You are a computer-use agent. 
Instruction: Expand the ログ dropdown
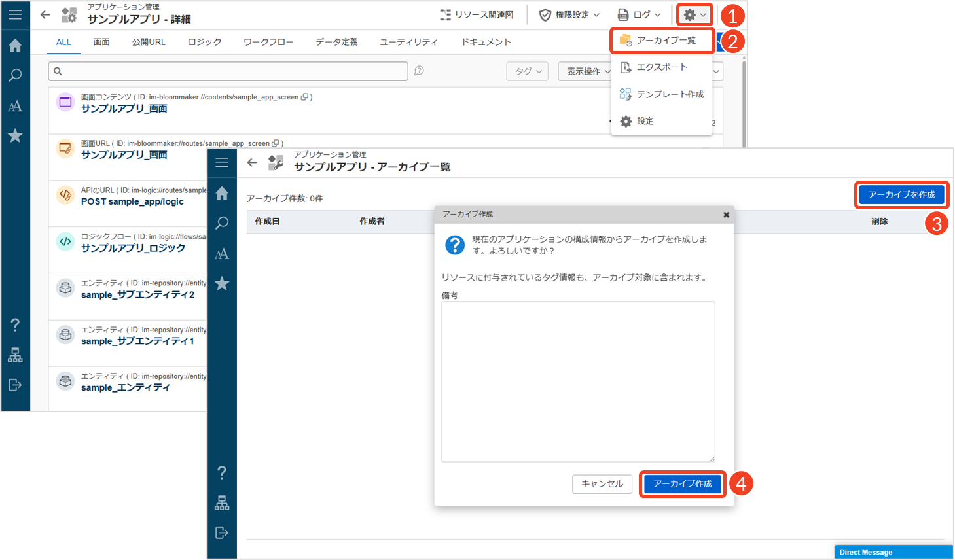coord(639,14)
